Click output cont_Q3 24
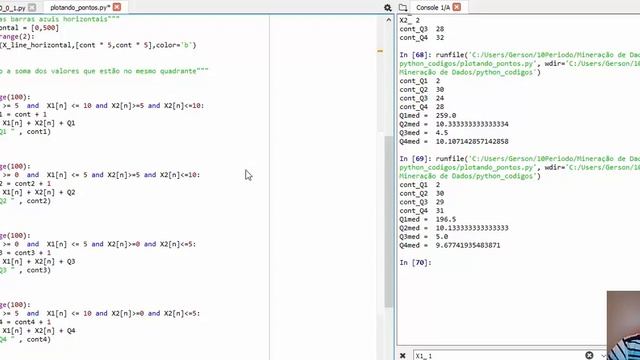This screenshot has height=360, width=640. click(422, 98)
